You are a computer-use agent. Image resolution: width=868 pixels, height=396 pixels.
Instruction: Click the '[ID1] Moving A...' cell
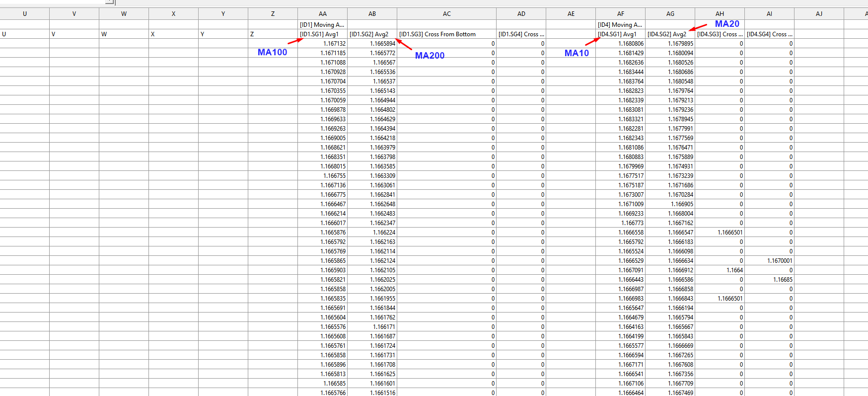323,25
